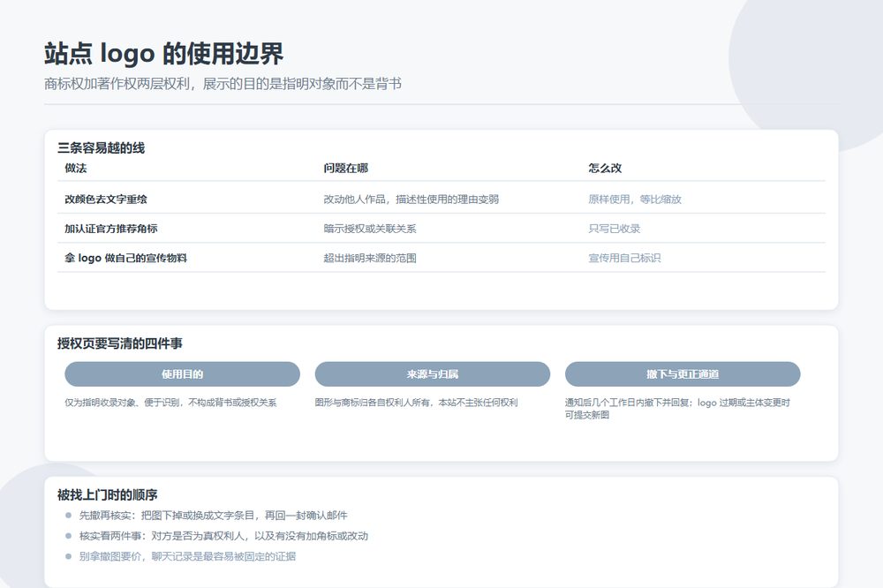Viewport: 883px width, 588px height.
Task: Click the bullet item 先撤再核实
Action: pos(214,516)
